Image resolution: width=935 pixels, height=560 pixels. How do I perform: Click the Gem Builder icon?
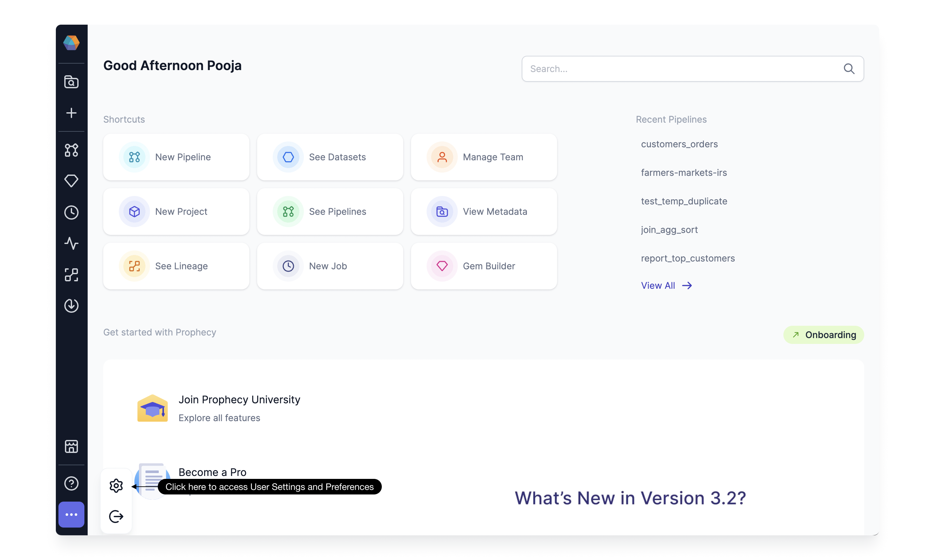pos(442,265)
